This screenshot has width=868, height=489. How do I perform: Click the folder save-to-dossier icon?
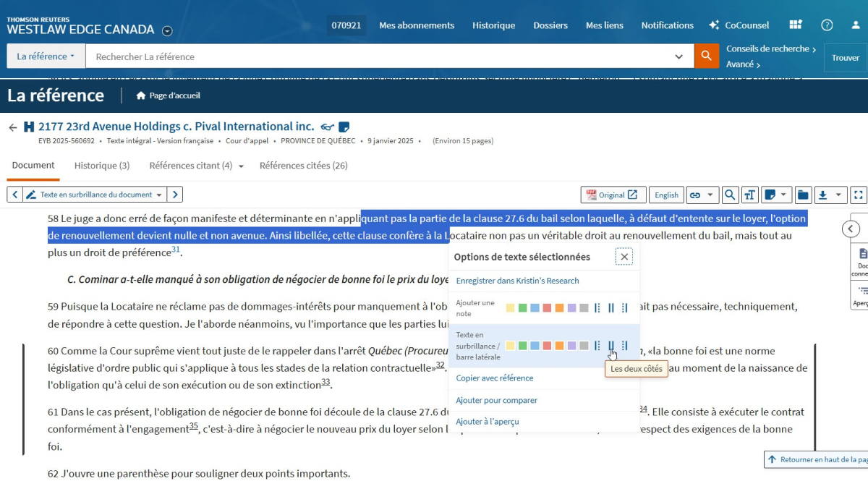point(802,195)
